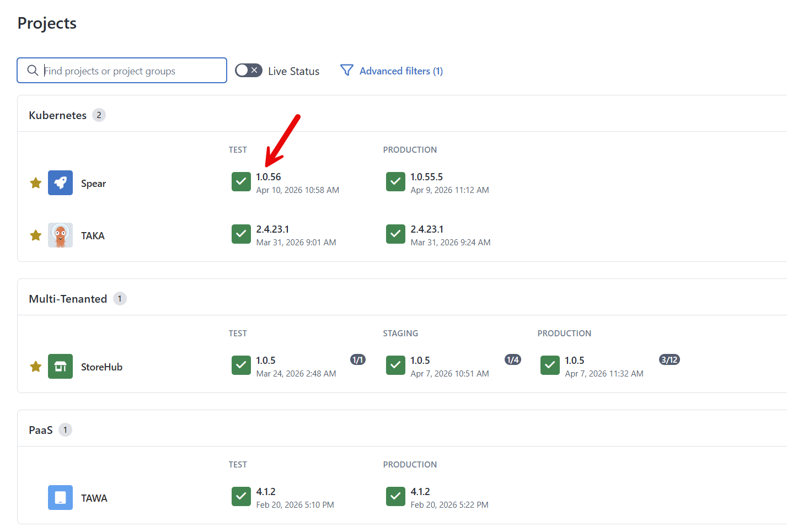Click the TAKA octopus project icon
Viewport: 787px width, 532px height.
tap(60, 235)
